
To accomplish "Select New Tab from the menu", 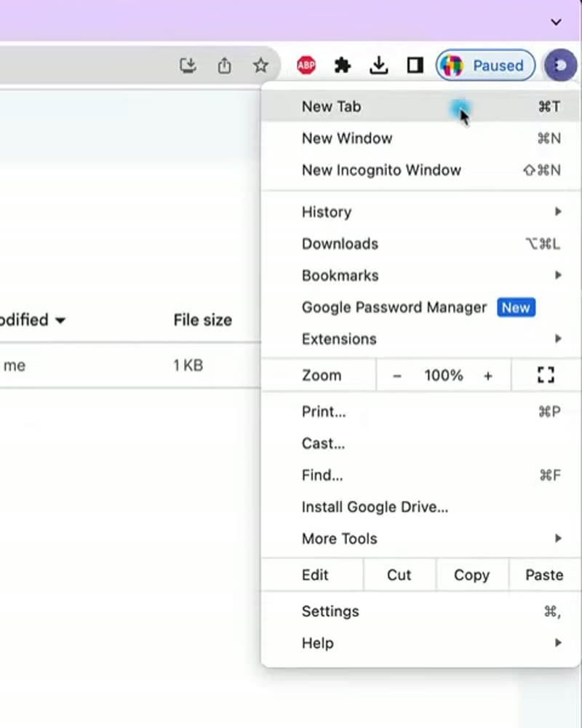I will click(x=421, y=107).
